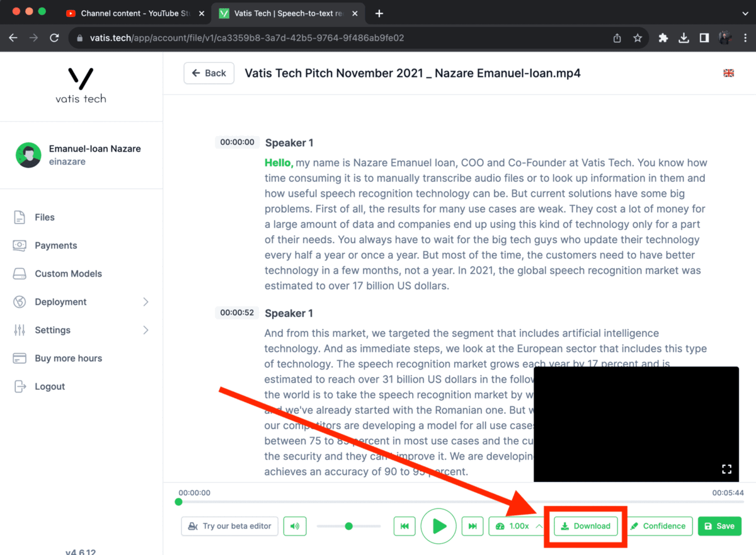Click the first Speaker 1 label
The image size is (756, 555).
pyautogui.click(x=289, y=143)
